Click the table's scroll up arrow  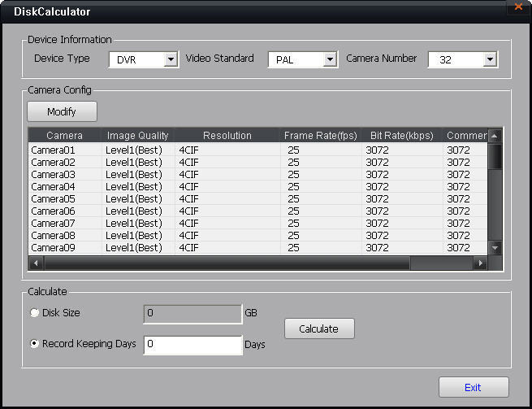(x=495, y=136)
